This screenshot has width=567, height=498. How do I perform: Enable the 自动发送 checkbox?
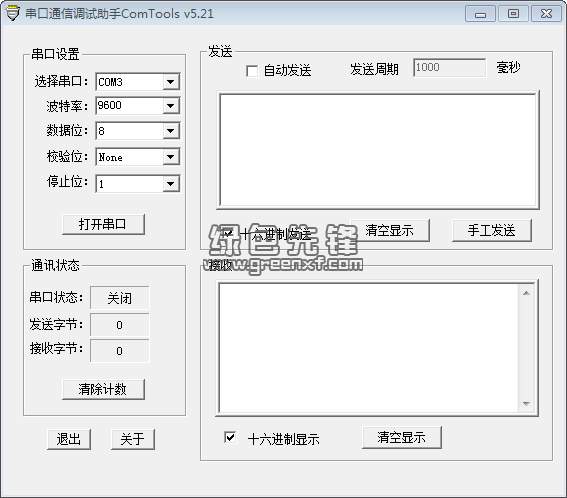coord(252,71)
